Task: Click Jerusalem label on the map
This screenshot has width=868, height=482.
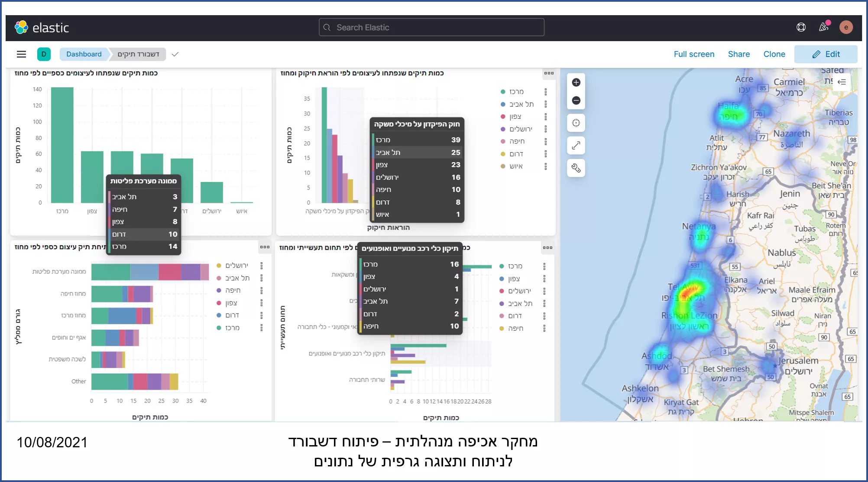Action: [x=798, y=361]
